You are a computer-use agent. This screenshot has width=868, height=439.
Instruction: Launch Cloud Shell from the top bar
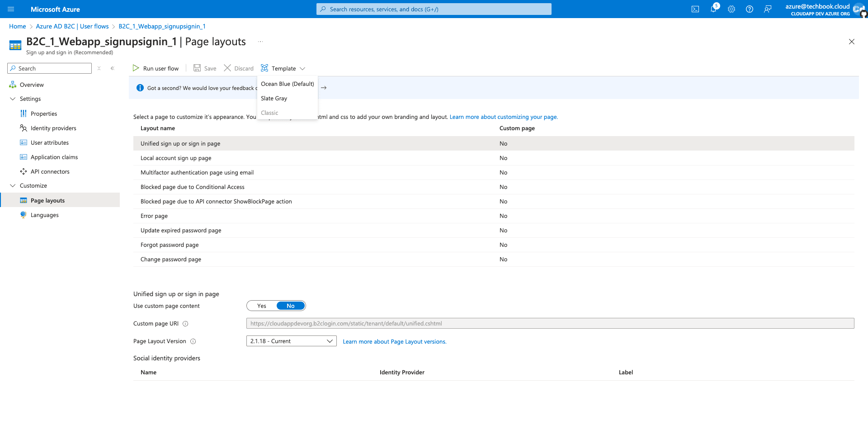pos(695,9)
